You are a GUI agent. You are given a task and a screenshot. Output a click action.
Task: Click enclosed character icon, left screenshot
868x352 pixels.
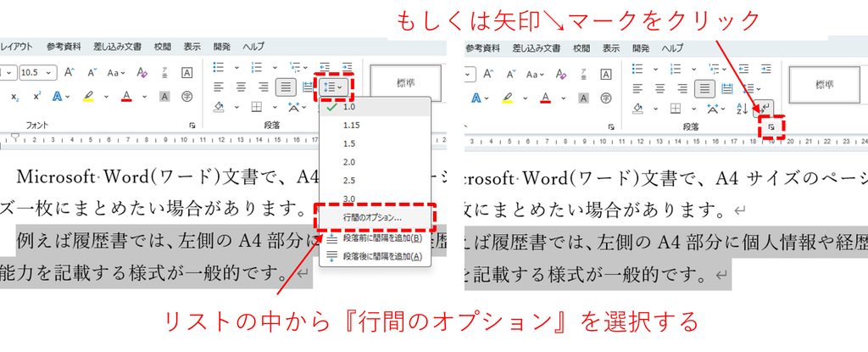tap(187, 97)
